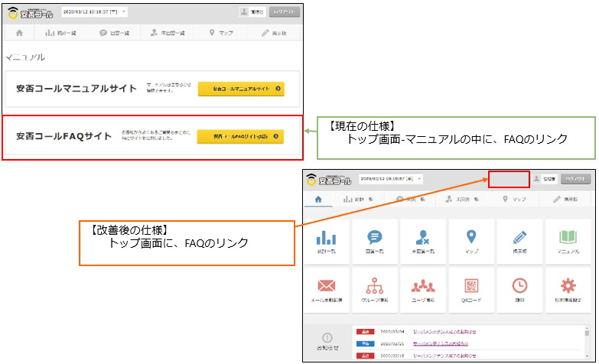Open the QRコード tile
This screenshot has width=599, height=364.
(x=471, y=291)
